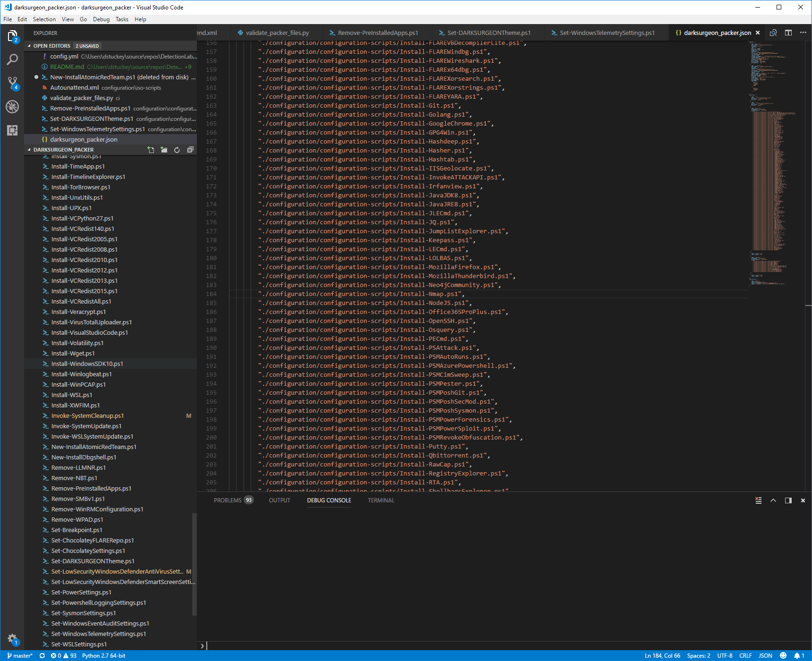
Task: Collapse all folders in explorer
Action: point(190,150)
